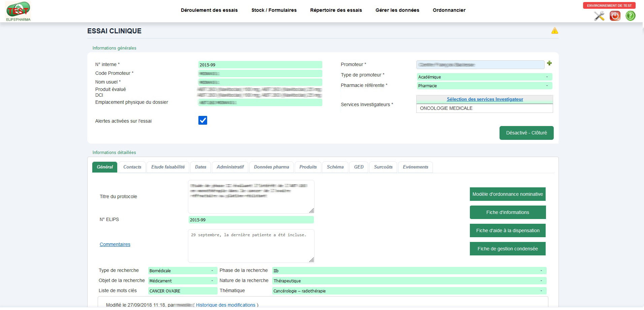
Task: Open the Répertoire des essais menu
Action: (x=336, y=10)
